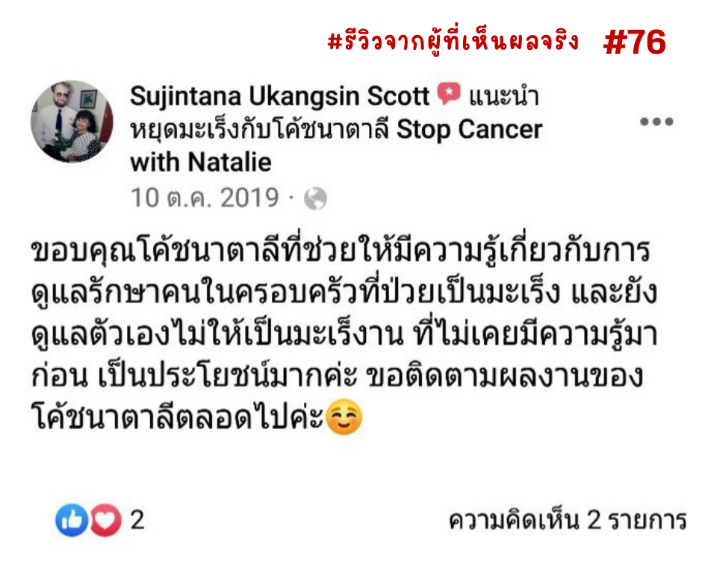Viewport: 702px width, 588px height.
Task: Click the blue thumbs-up Like reaction icon
Action: point(72,520)
